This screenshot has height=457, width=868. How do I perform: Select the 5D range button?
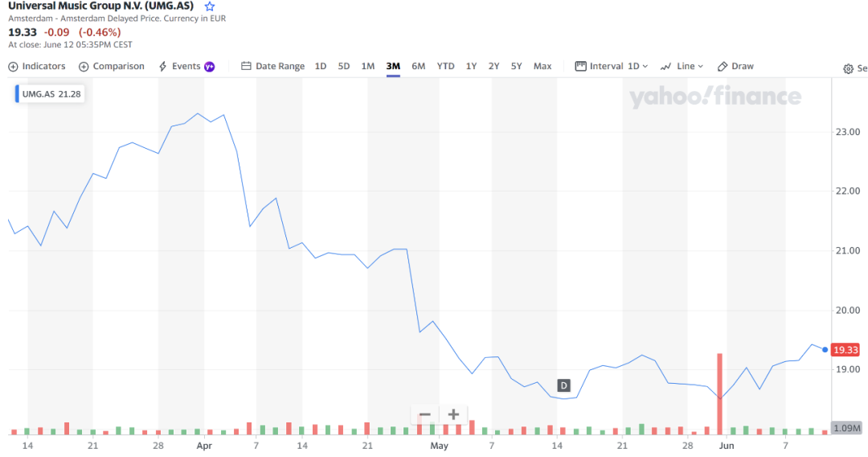tap(344, 66)
